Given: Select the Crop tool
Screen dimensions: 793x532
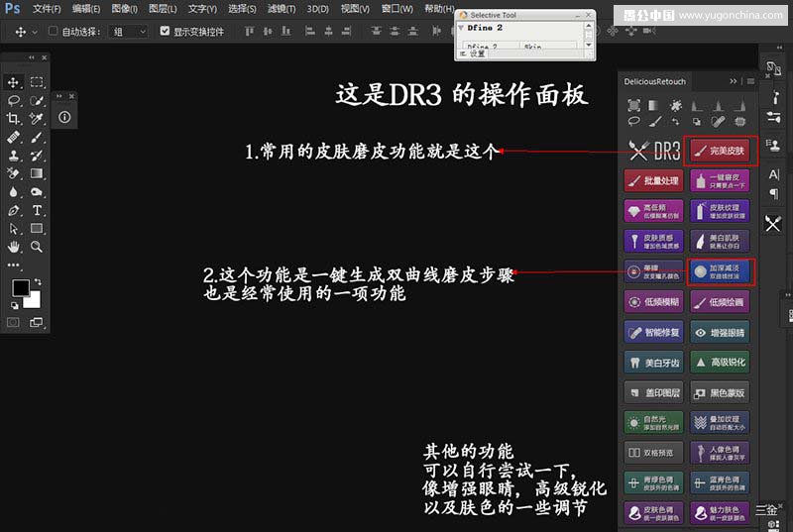Looking at the screenshot, I should click(14, 118).
